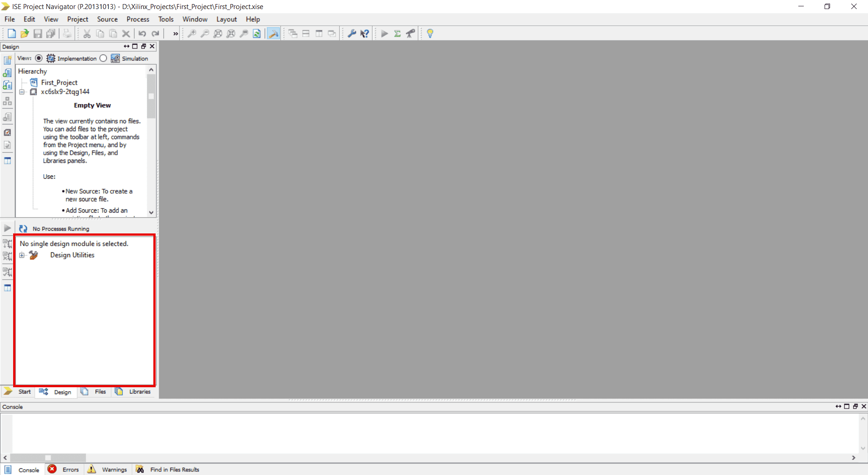
Task: Click the Add Source icon on the left toolbar
Action: [8, 72]
